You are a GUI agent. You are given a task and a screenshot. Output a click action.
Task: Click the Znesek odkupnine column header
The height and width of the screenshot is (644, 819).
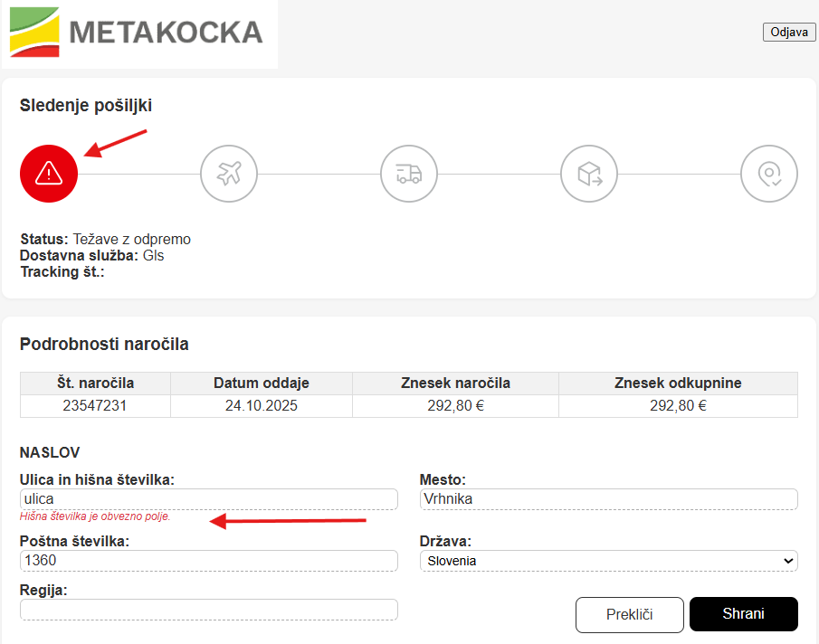click(678, 384)
